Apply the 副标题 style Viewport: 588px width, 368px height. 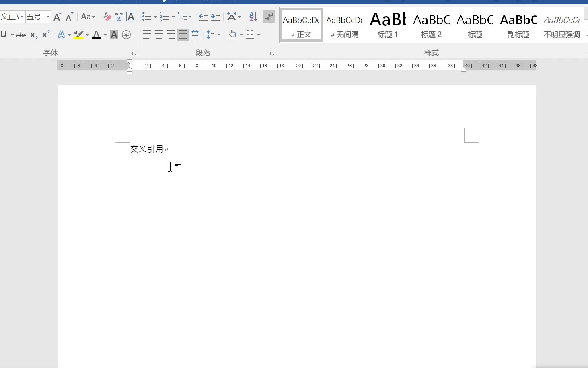518,25
